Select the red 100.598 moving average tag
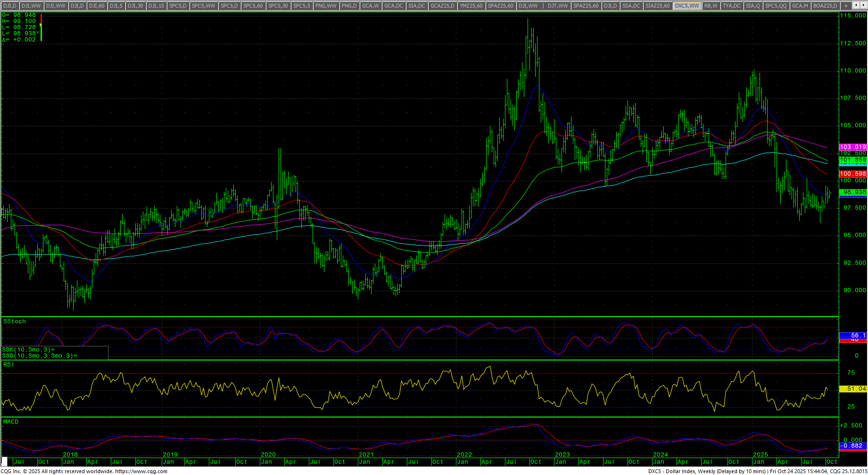Image resolution: width=868 pixels, height=475 pixels. (853, 174)
